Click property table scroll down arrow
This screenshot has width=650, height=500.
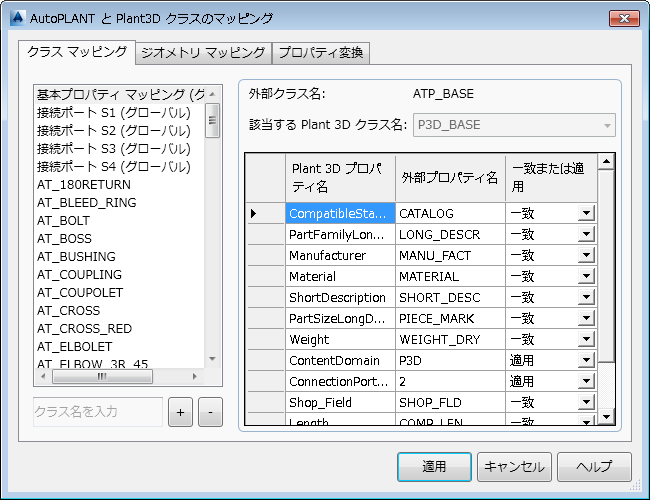pyautogui.click(x=606, y=416)
